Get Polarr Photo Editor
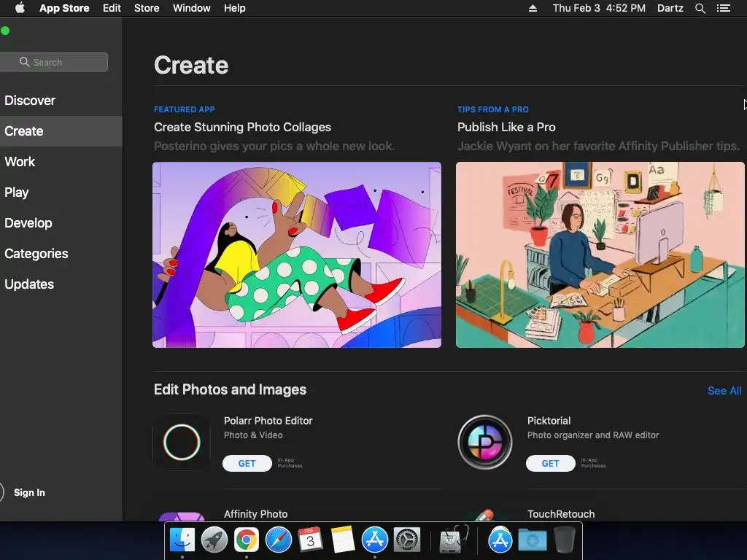 [x=247, y=463]
